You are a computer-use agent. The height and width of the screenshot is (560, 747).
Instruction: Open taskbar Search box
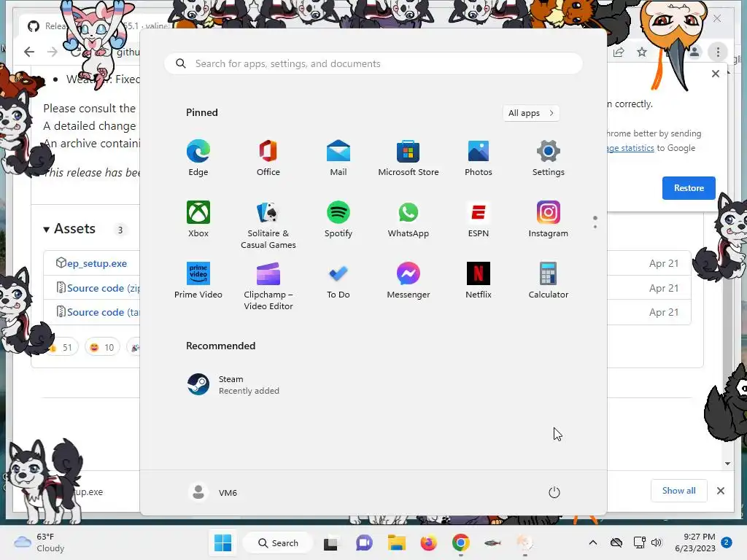[278, 542]
